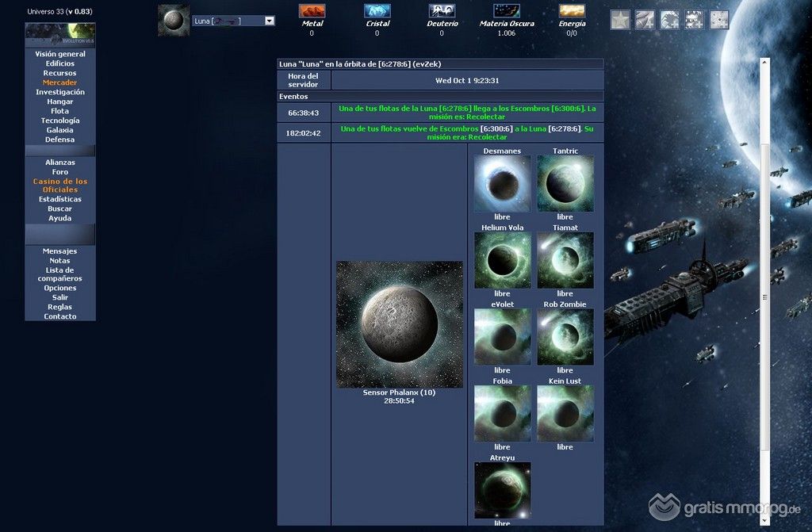The width and height of the screenshot is (812, 532).
Task: Click the Cristal resource icon
Action: (x=377, y=11)
